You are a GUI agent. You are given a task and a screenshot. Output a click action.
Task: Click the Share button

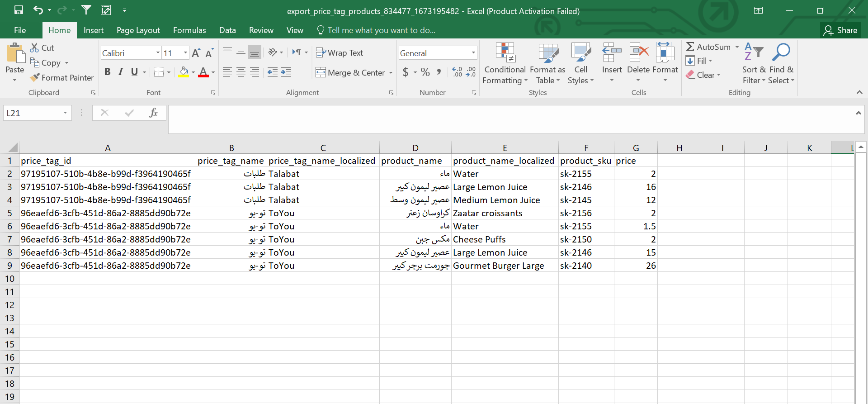840,30
